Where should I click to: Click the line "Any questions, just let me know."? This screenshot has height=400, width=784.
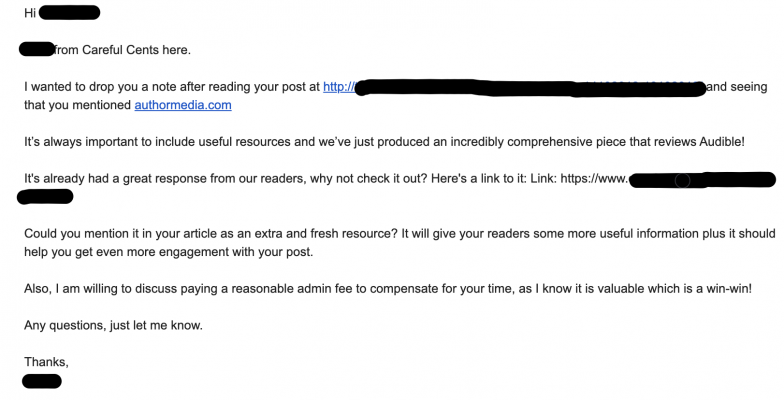[x=114, y=326]
